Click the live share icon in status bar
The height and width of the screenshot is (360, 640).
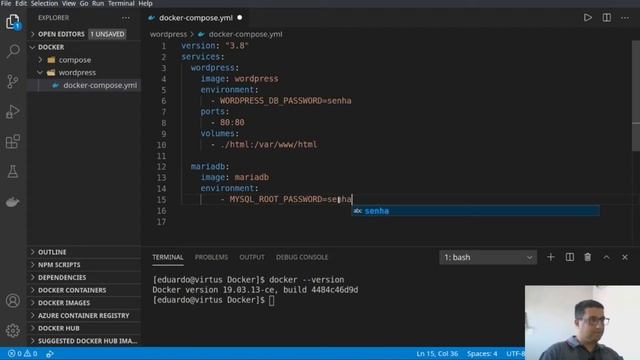click(50, 353)
